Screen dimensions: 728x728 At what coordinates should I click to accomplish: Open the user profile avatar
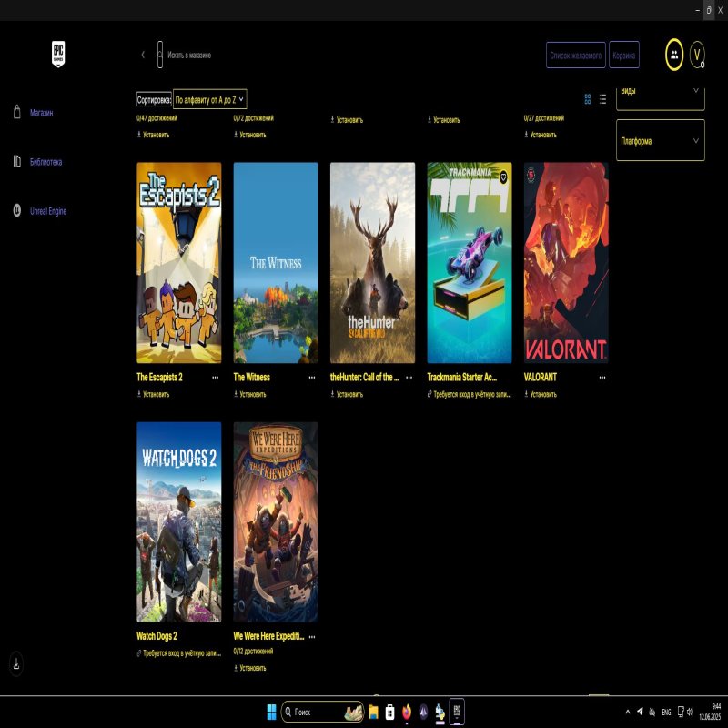point(698,55)
